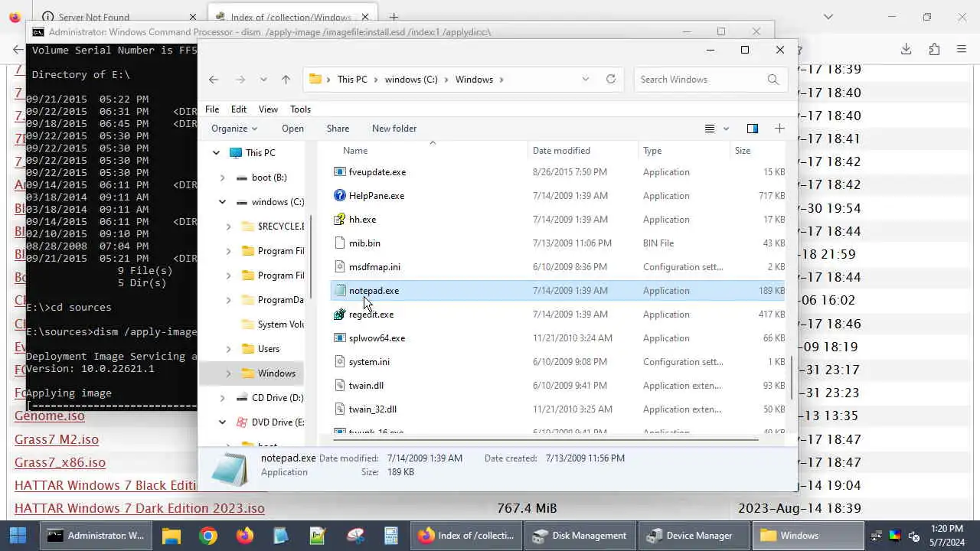Open the Organize dropdown
980x551 pixels.
pos(234,129)
